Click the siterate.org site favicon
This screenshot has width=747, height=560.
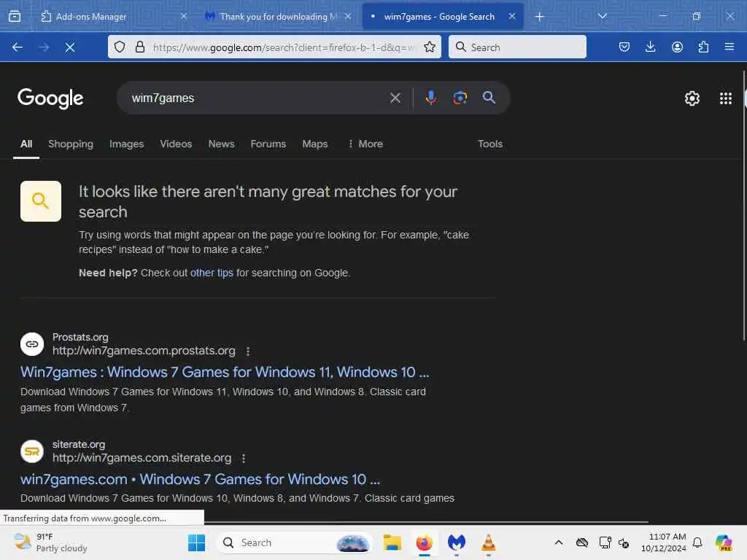click(x=32, y=451)
